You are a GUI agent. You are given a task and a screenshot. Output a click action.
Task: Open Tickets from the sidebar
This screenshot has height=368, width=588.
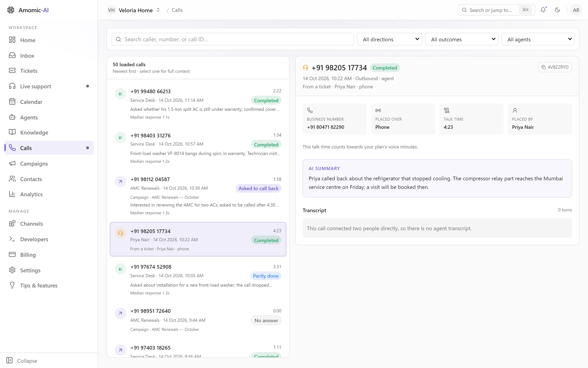point(49,71)
